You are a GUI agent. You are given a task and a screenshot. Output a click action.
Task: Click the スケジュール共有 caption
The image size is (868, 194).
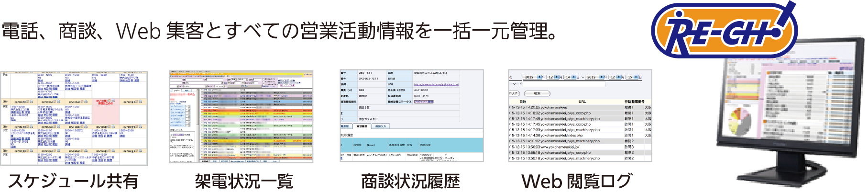[x=73, y=181]
